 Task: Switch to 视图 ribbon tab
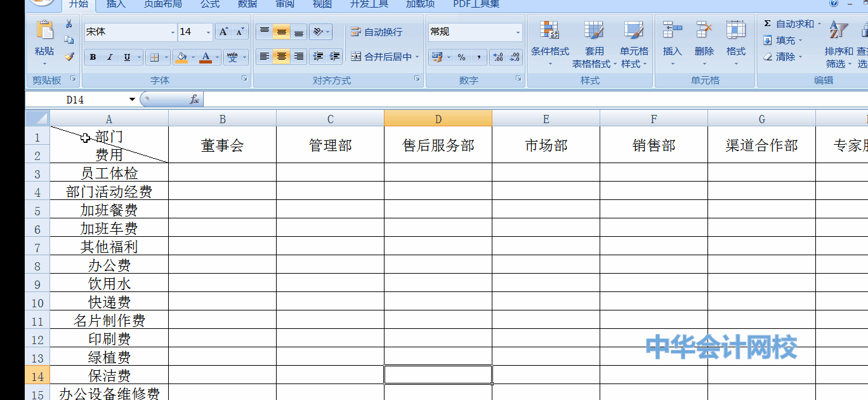point(322,4)
